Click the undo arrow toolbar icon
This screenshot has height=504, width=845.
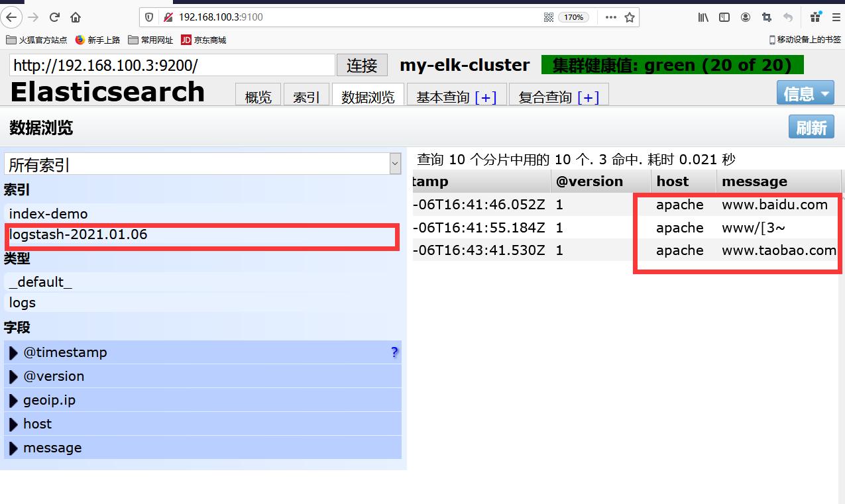pos(788,17)
